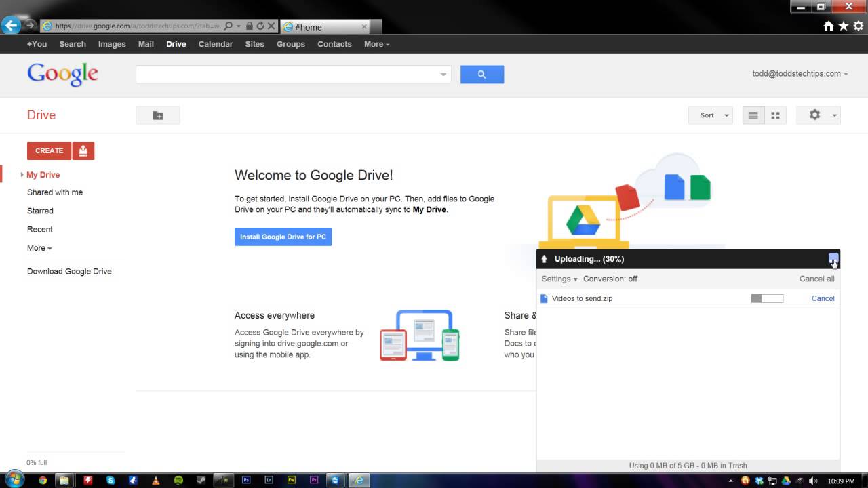868x488 pixels.
Task: Open Google Chrome from taskbar
Action: pyautogui.click(x=43, y=480)
